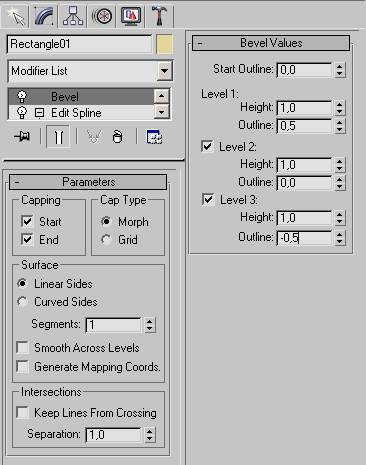The image size is (366, 465).
Task: Select Curved Sides radio button
Action: (22, 302)
